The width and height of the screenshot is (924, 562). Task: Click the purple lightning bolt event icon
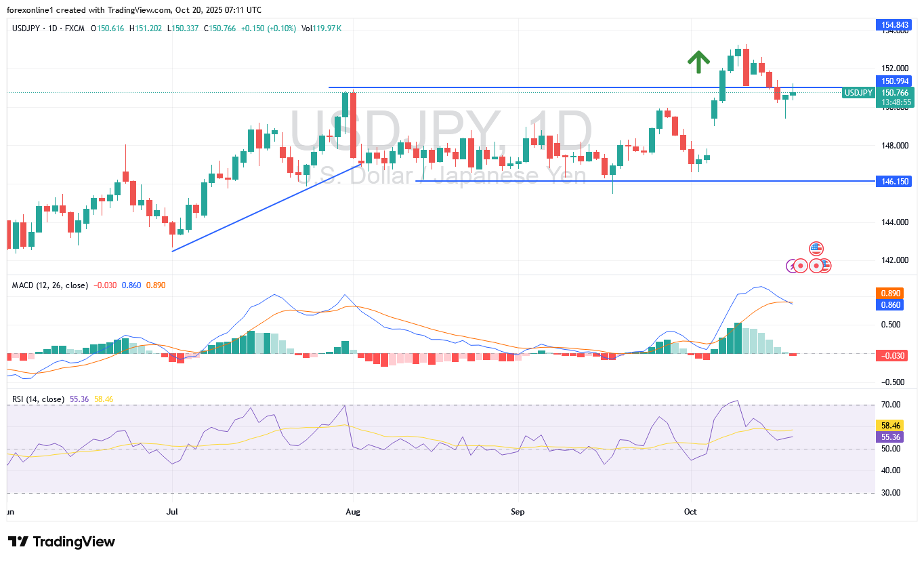click(x=791, y=266)
